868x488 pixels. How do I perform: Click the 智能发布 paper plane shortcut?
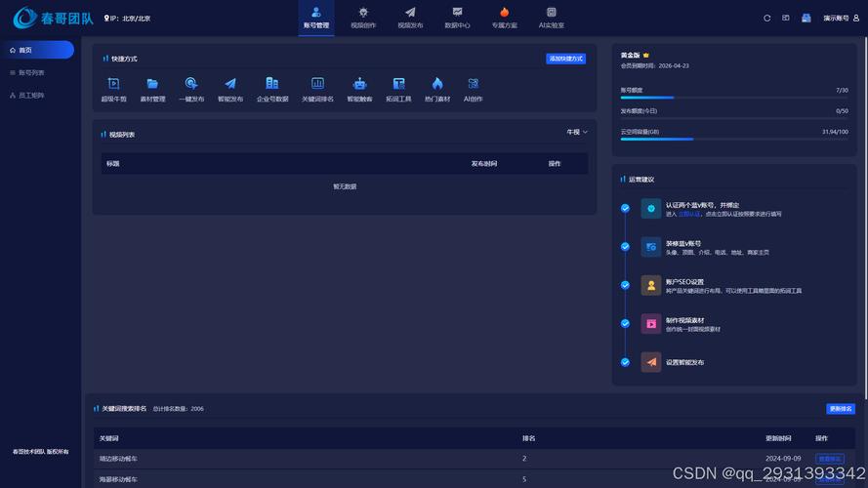(x=230, y=85)
